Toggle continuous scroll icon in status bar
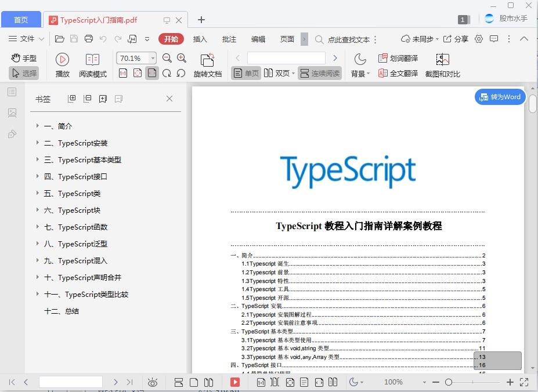This screenshot has height=392, width=538. coord(179,382)
